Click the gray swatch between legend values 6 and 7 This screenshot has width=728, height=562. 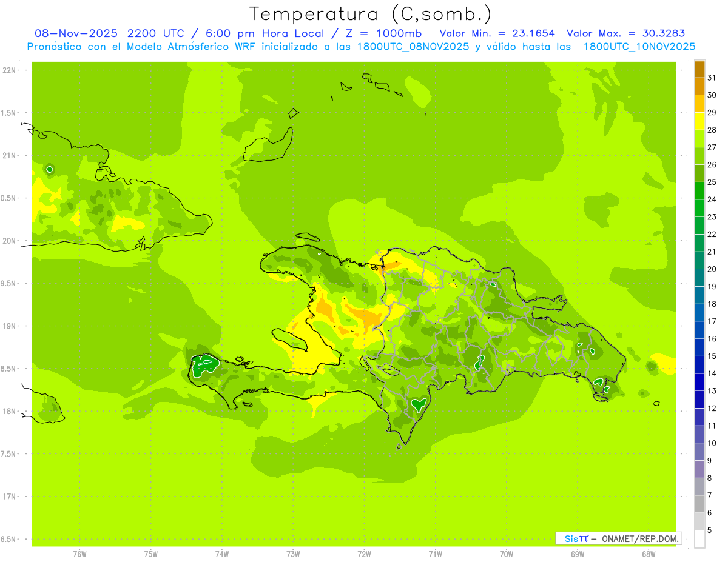699,504
